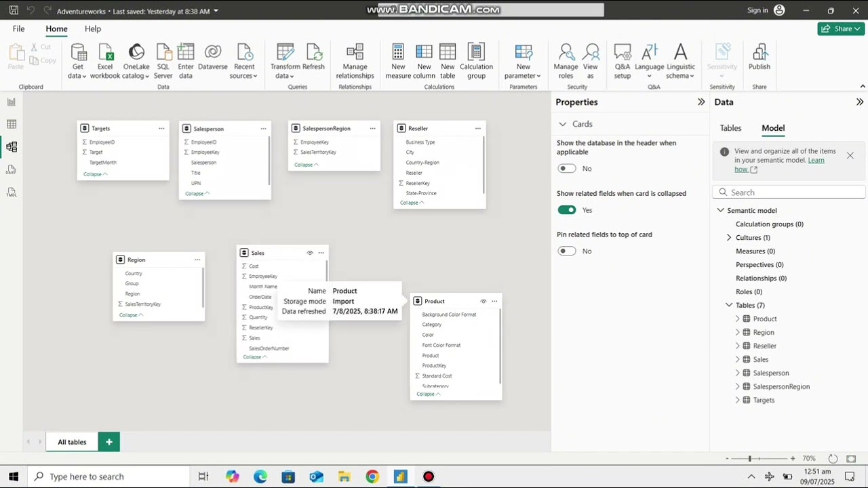Add a new layout tab

click(x=108, y=442)
